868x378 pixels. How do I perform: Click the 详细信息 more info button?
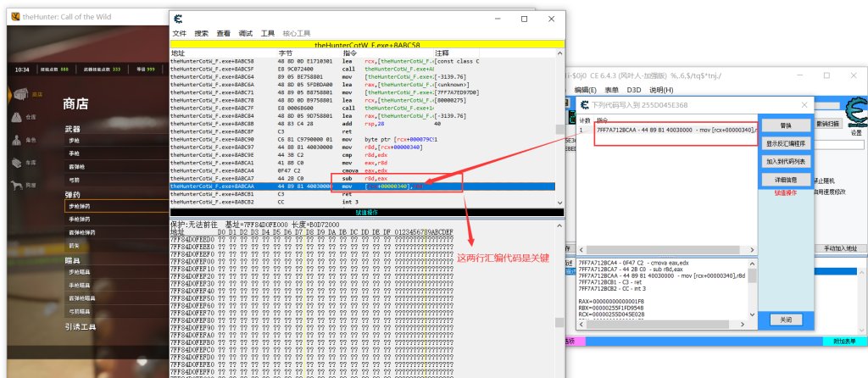785,180
